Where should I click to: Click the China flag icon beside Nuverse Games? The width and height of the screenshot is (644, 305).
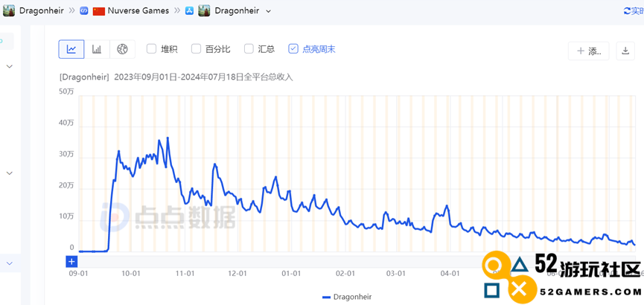pos(99,11)
